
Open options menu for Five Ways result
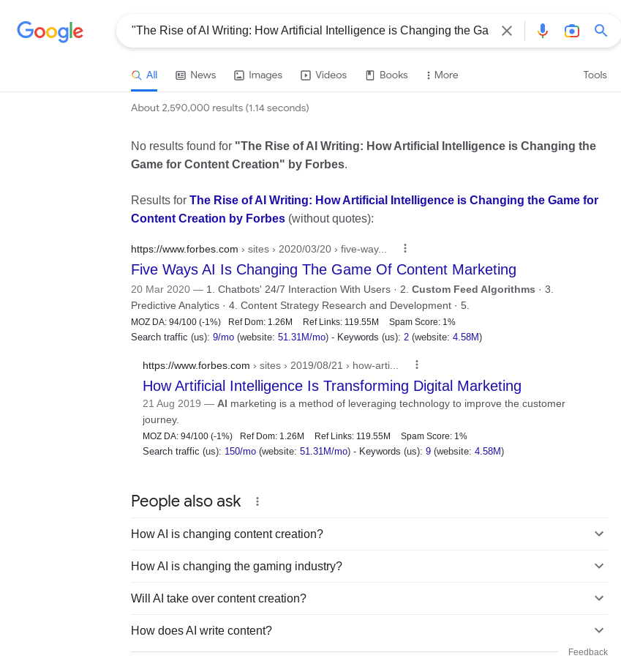click(x=405, y=249)
